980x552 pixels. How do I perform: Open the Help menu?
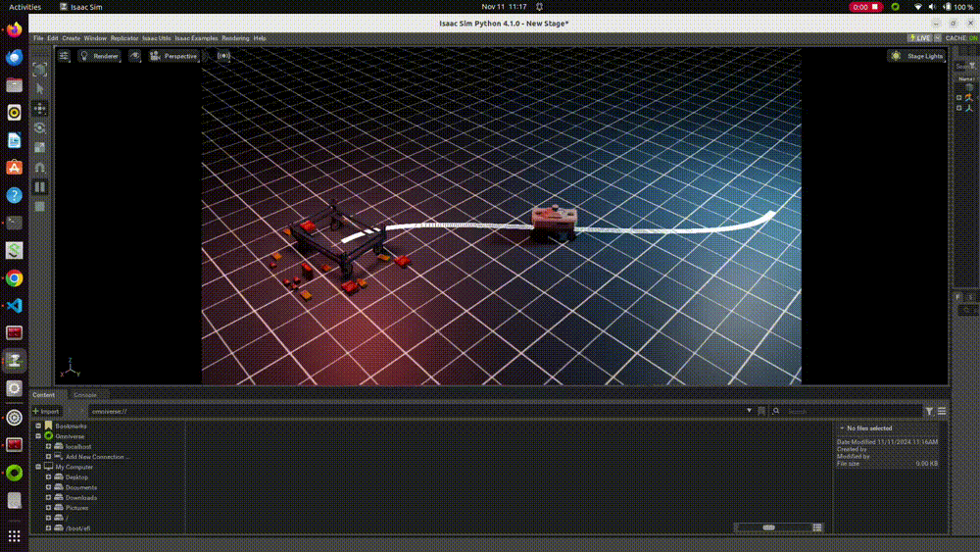260,38
